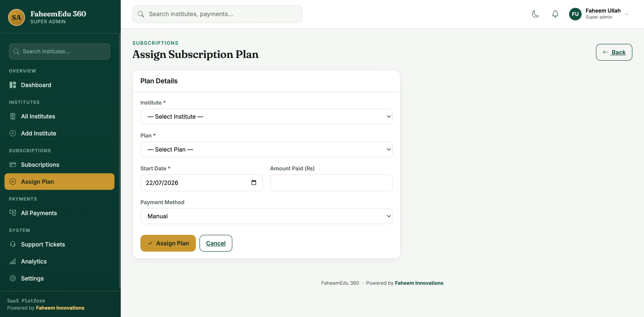Click the Analytics bar chart icon

point(13,261)
